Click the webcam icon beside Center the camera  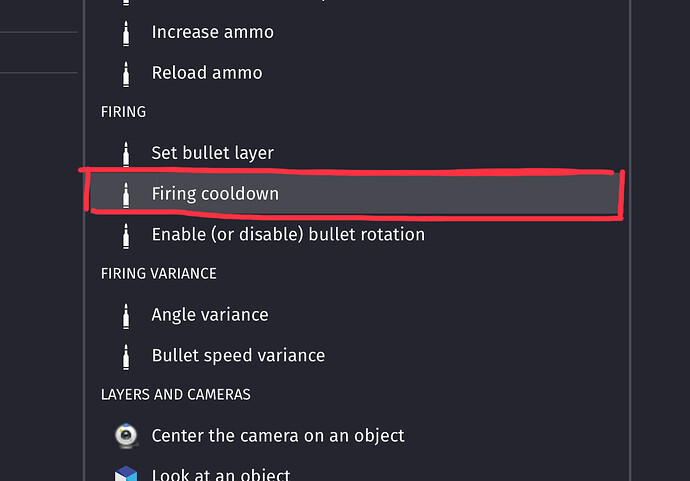tap(126, 436)
